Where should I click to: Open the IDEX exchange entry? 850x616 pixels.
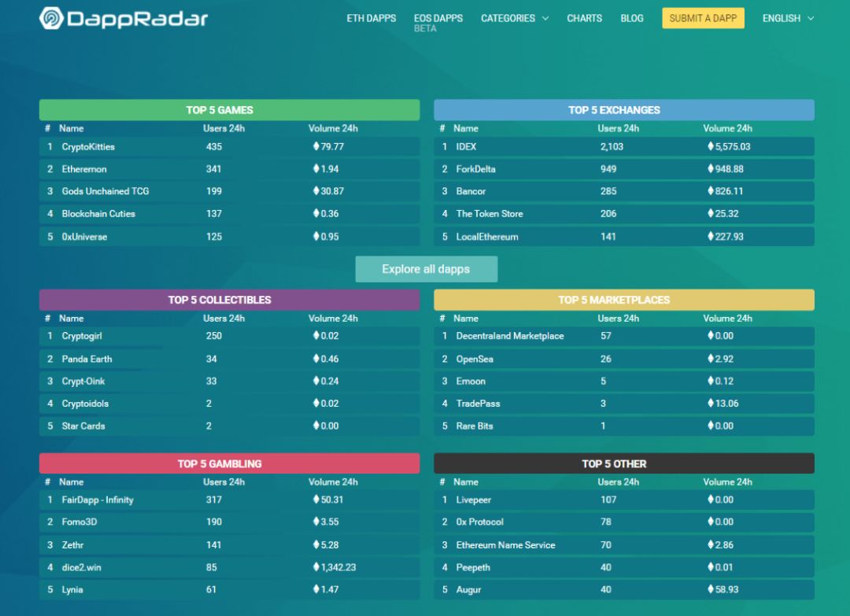(x=466, y=147)
